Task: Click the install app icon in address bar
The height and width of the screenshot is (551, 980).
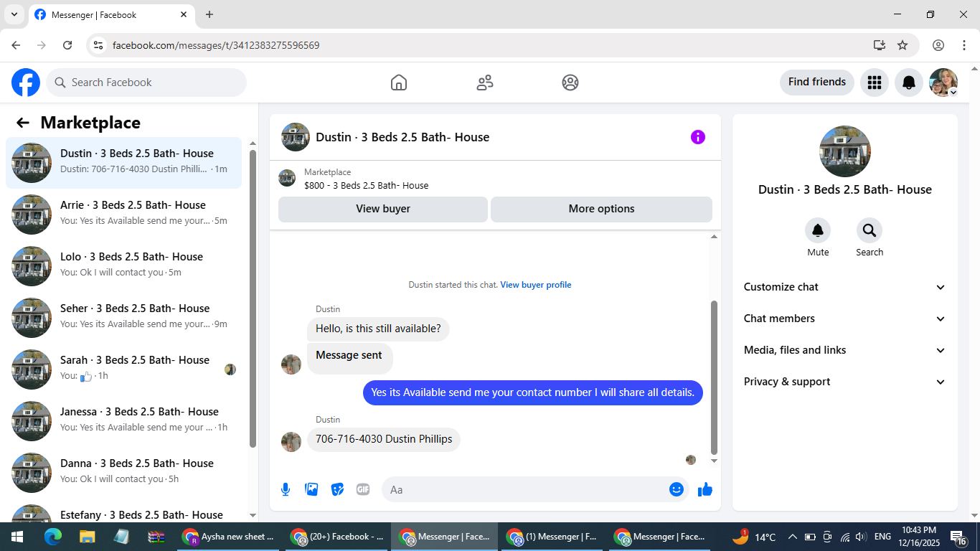Action: pos(880,45)
